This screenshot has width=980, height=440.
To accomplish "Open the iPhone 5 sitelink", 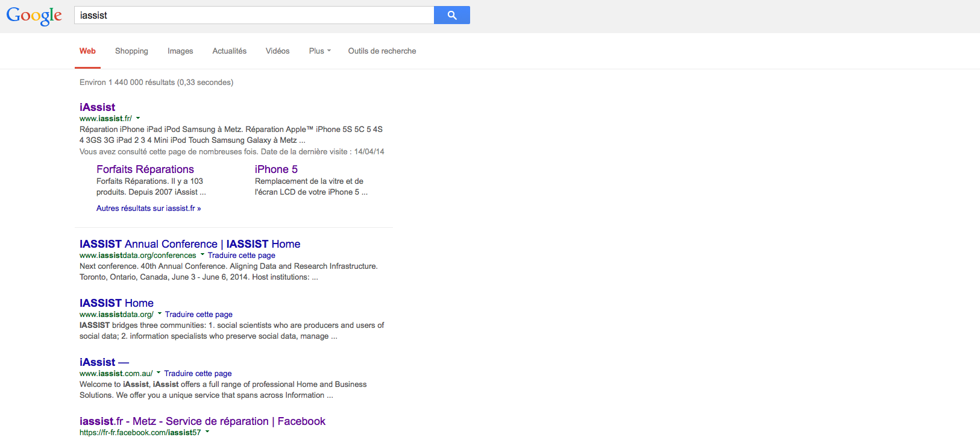I will point(276,169).
